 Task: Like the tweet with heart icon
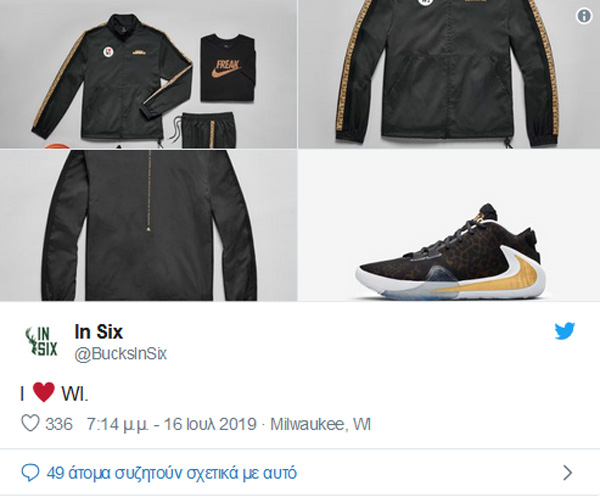pos(30,424)
